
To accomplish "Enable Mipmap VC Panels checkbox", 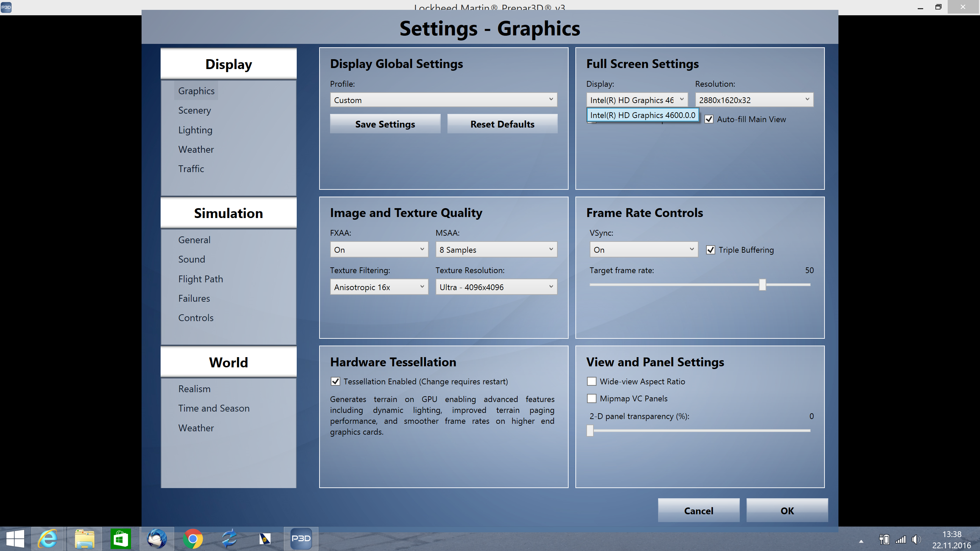I will [592, 399].
